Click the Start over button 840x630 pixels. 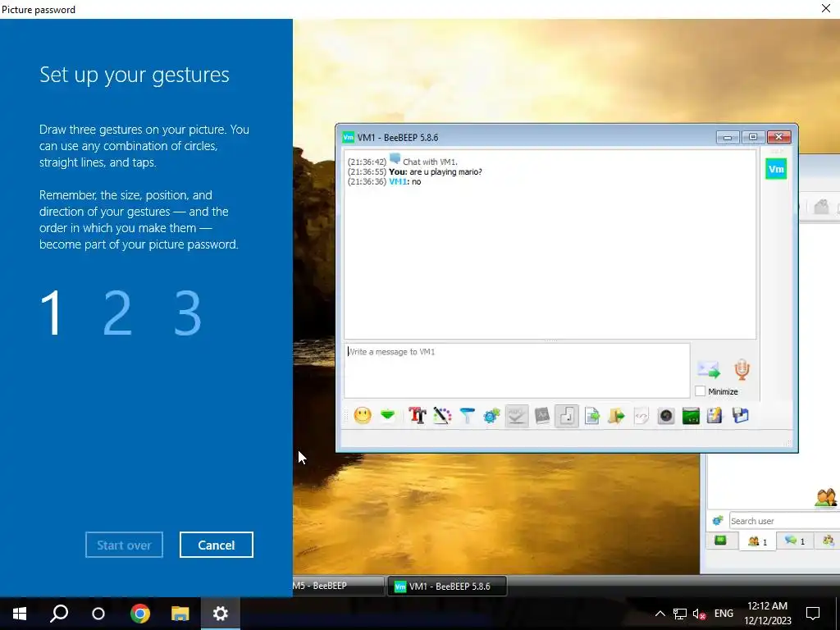125,545
